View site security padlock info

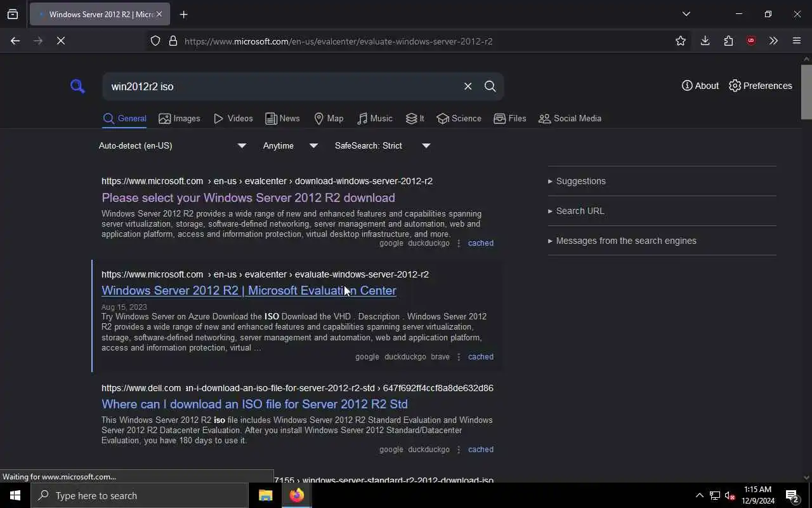pyautogui.click(x=173, y=41)
